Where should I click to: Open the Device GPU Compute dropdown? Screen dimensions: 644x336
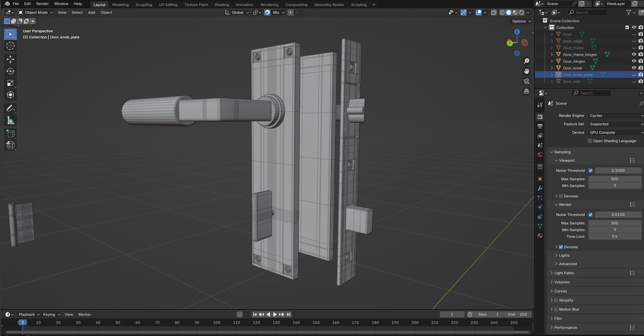(616, 132)
